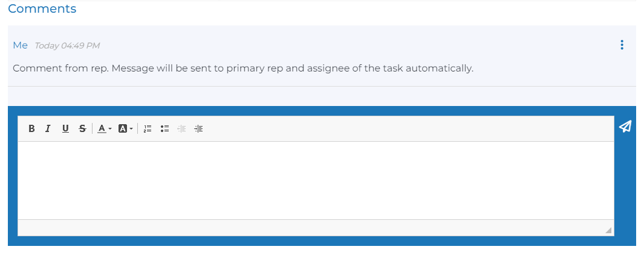This screenshot has width=644, height=255.
Task: Toggle italic formatting in comment editor
Action: (48, 128)
